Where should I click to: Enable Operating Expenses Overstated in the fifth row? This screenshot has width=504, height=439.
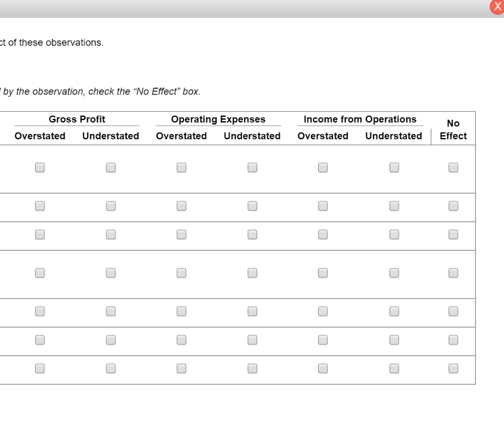181,311
